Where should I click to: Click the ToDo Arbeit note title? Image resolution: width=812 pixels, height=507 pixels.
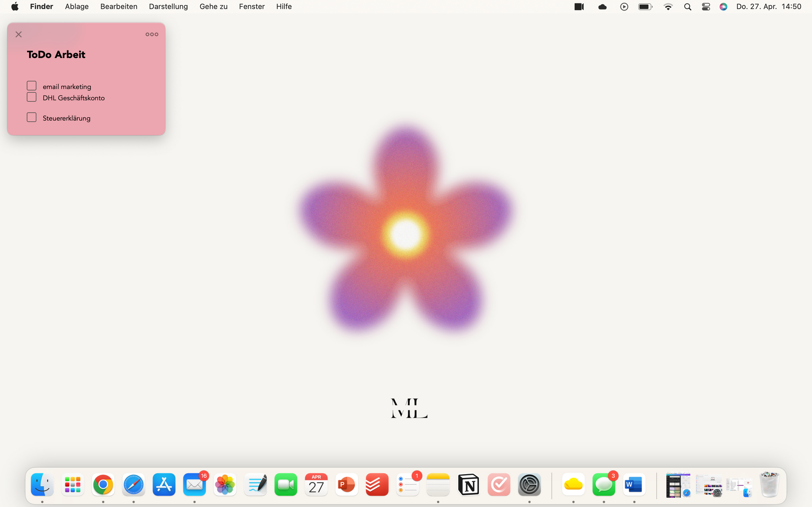[x=56, y=55]
